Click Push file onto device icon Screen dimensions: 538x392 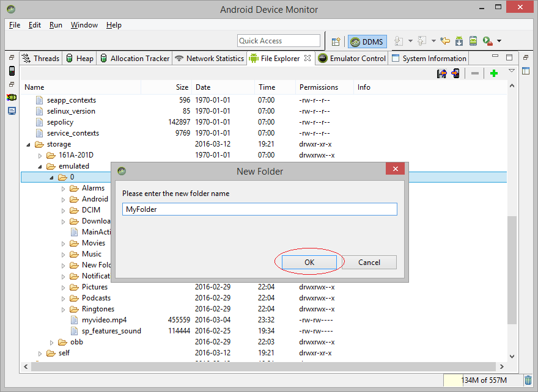(x=455, y=73)
